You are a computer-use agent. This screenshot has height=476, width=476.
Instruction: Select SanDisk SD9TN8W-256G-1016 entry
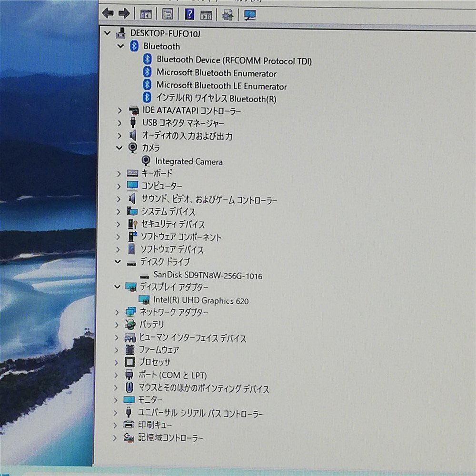click(x=208, y=275)
